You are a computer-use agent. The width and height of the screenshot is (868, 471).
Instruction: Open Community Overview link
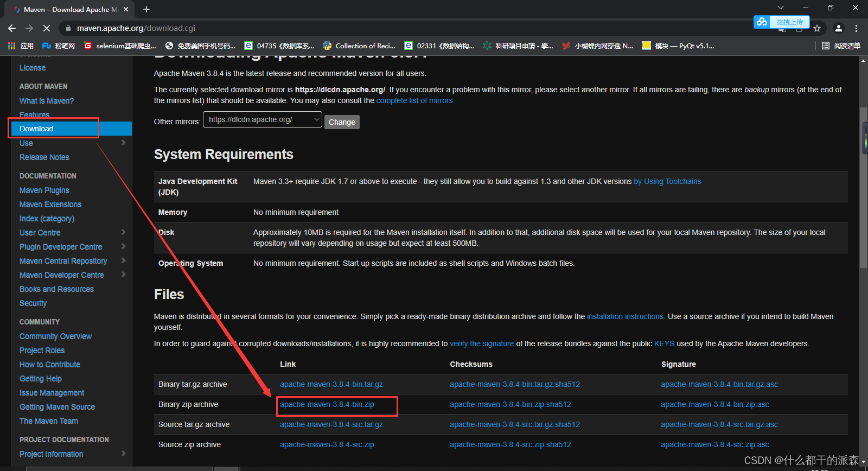56,336
